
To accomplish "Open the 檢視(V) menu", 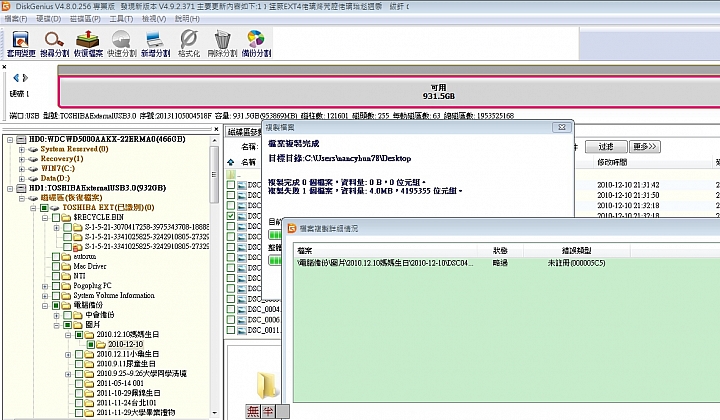I will 154,19.
